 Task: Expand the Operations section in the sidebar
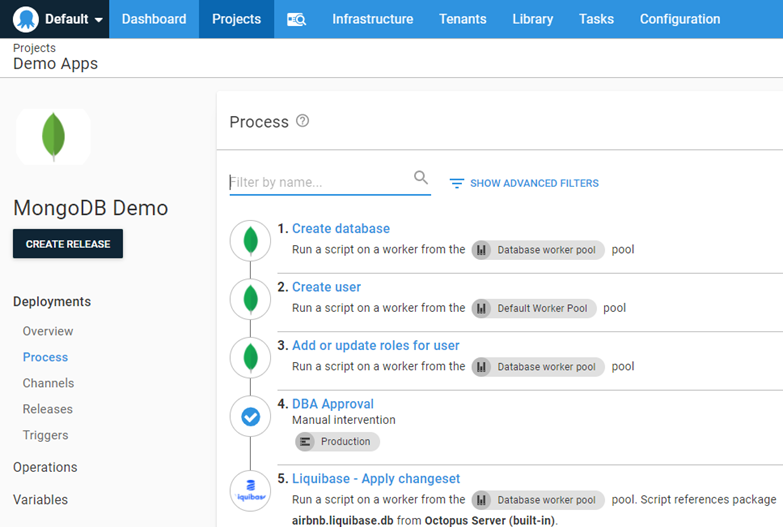[x=45, y=467]
